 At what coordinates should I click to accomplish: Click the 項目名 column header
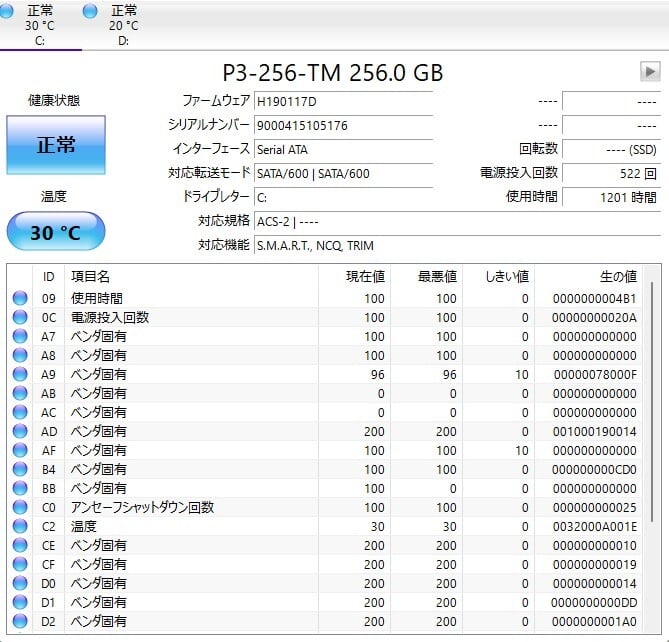point(190,276)
